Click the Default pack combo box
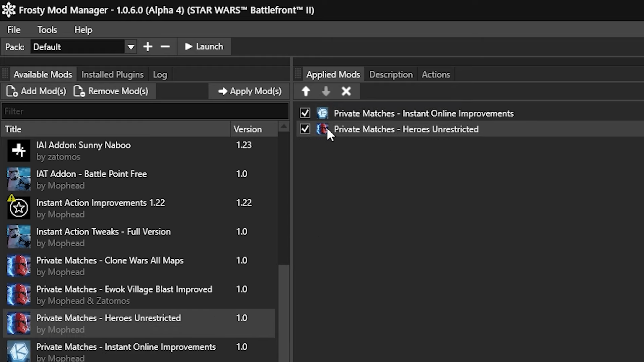The height and width of the screenshot is (362, 644). click(78, 47)
